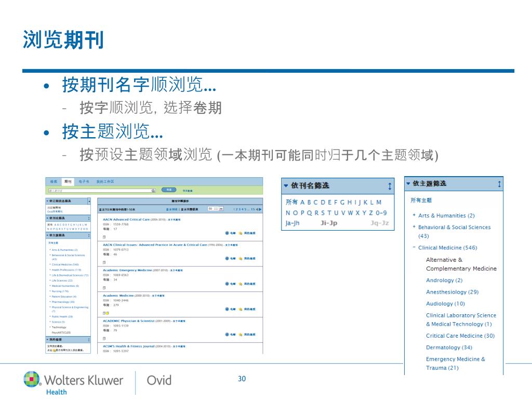The image size is (532, 399).
Task: Filter journals by letter A in enlarged panel
Action: [x=303, y=203]
